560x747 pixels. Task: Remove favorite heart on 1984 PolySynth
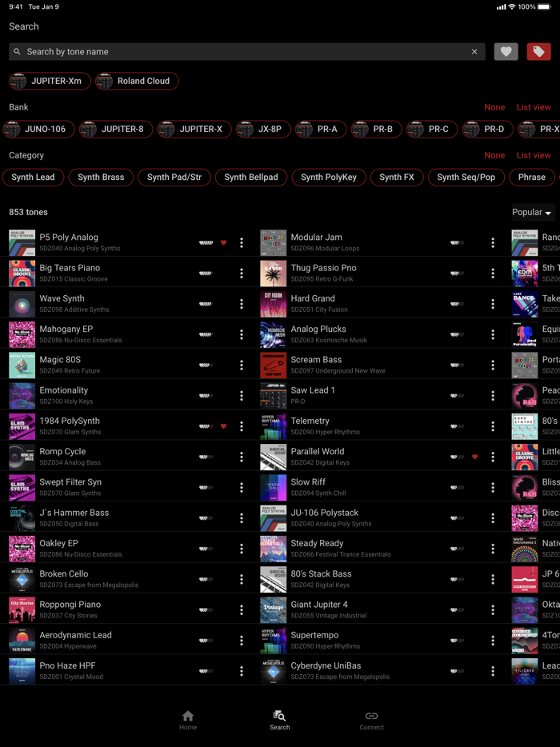pyautogui.click(x=223, y=426)
